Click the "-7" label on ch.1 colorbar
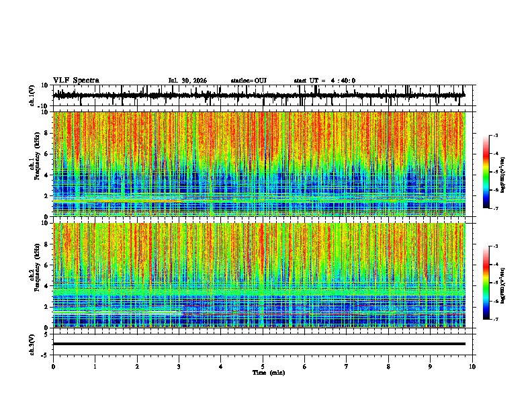This screenshot has height=411, width=532. (495, 208)
